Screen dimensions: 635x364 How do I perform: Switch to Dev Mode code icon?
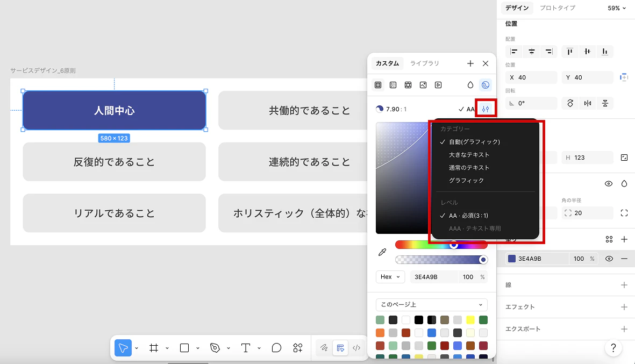tap(356, 348)
